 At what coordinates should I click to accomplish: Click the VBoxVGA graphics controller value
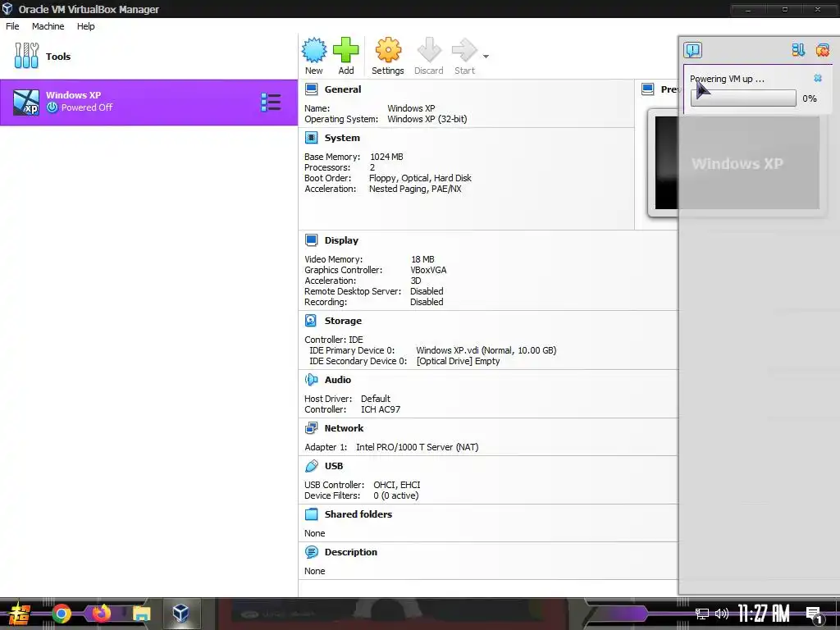point(428,270)
